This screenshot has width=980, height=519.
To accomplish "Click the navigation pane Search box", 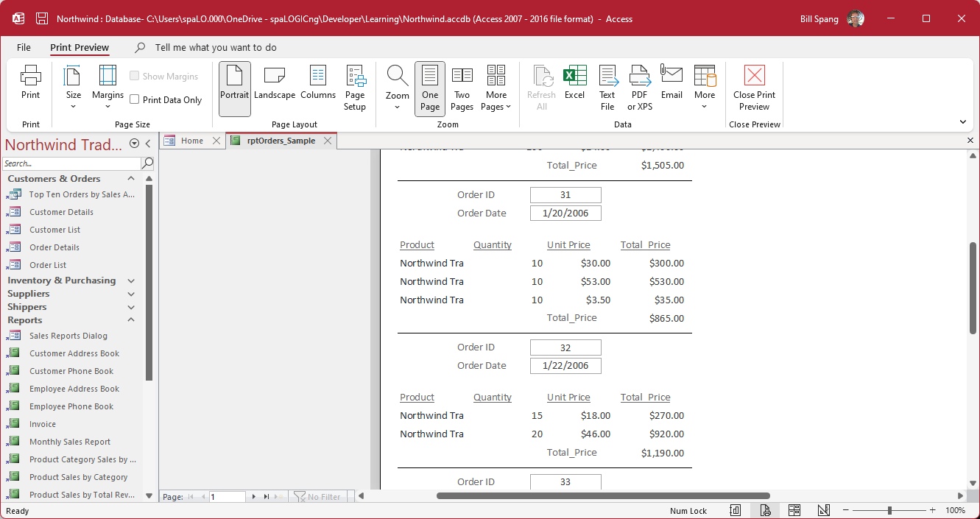I will (x=71, y=163).
